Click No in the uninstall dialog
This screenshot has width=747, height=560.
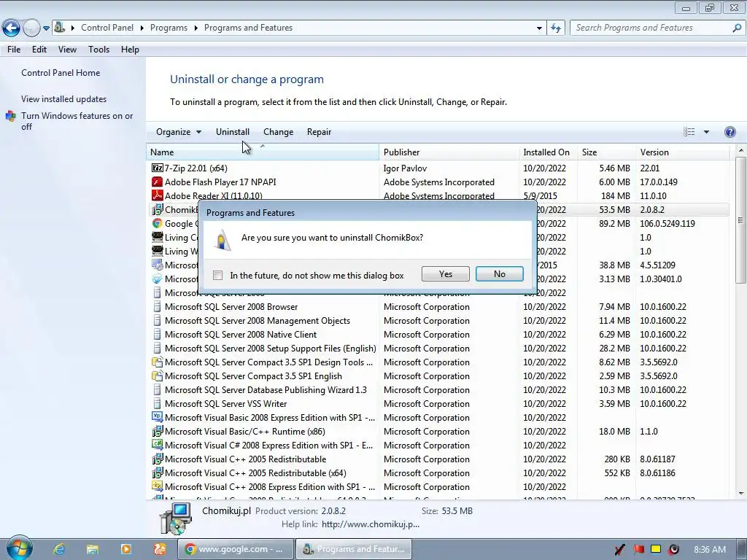tap(499, 274)
